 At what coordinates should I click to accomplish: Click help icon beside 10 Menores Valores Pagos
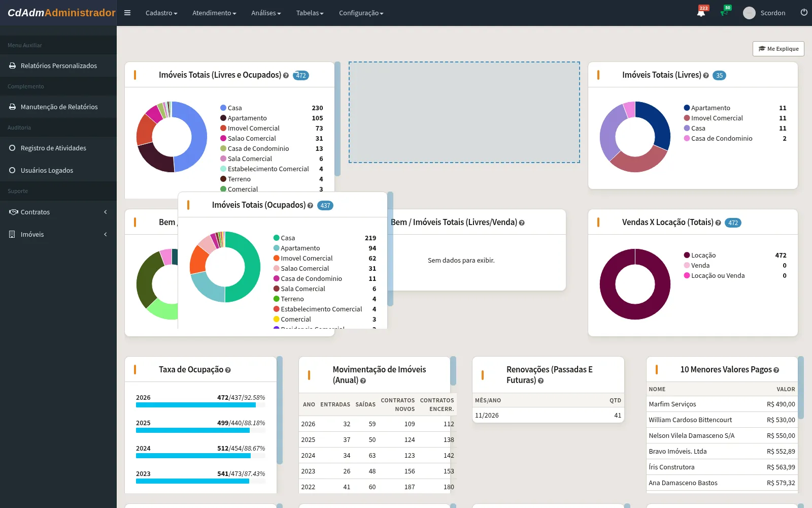pyautogui.click(x=776, y=370)
